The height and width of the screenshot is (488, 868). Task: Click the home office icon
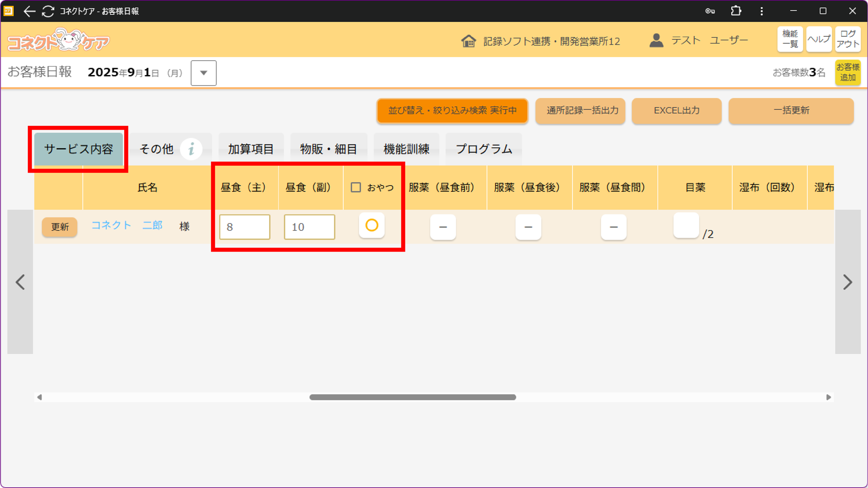pos(468,41)
